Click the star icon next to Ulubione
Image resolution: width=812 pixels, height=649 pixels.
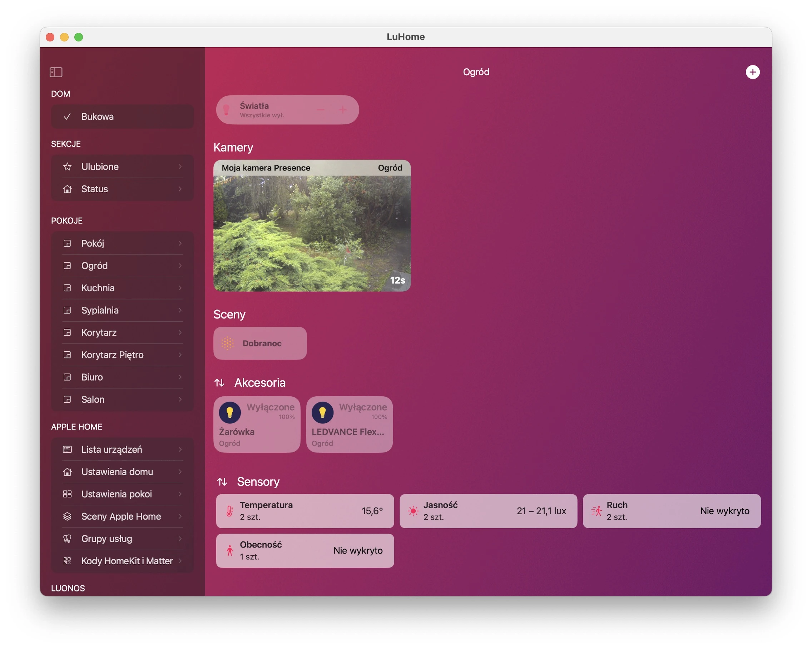pos(67,167)
